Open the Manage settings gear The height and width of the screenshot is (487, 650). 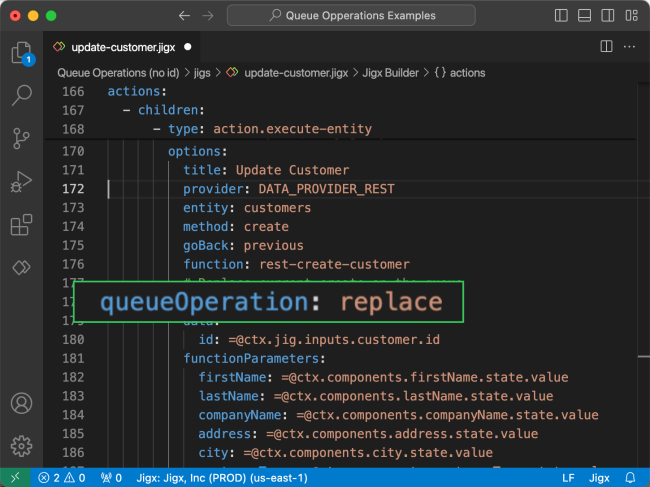pos(21,446)
